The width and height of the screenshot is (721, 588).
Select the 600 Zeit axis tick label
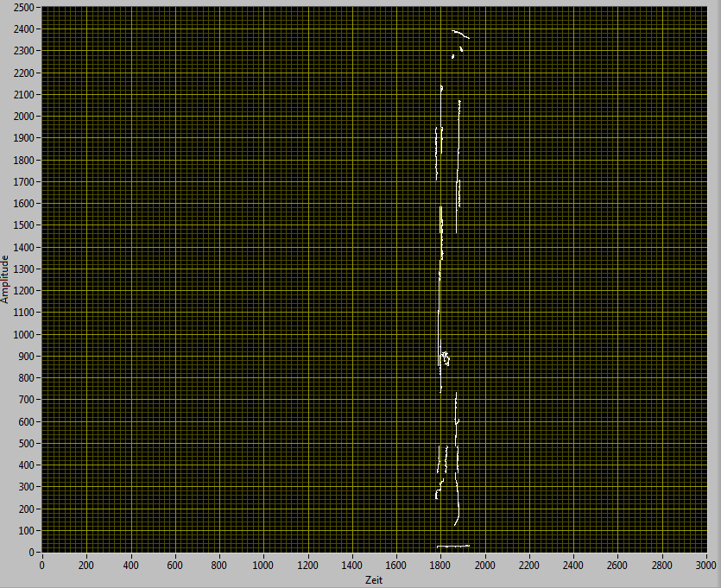pos(174,566)
